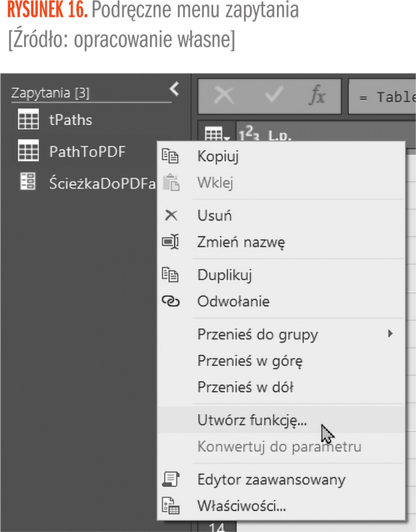The width and height of the screenshot is (416, 532).
Task: Click the Kopiuj copy icon
Action: tap(170, 157)
